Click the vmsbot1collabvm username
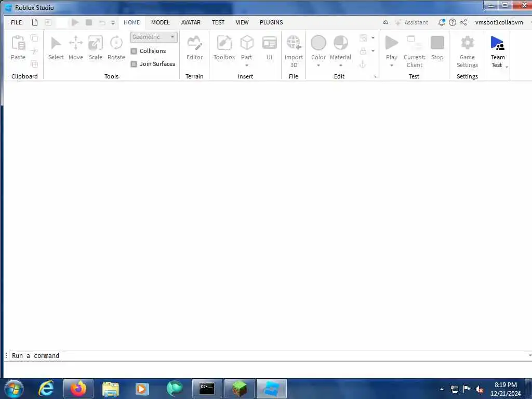Viewport: 532px width, 399px height. (x=499, y=22)
